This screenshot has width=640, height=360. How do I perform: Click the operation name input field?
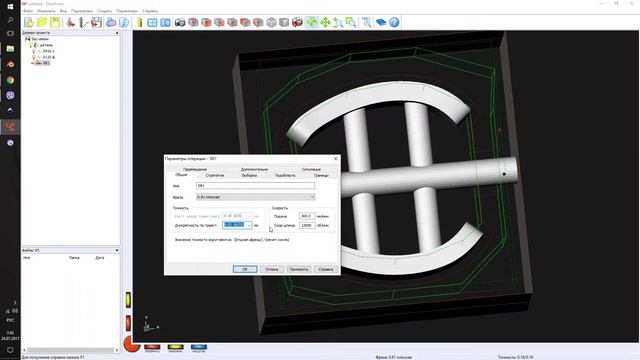(x=256, y=186)
